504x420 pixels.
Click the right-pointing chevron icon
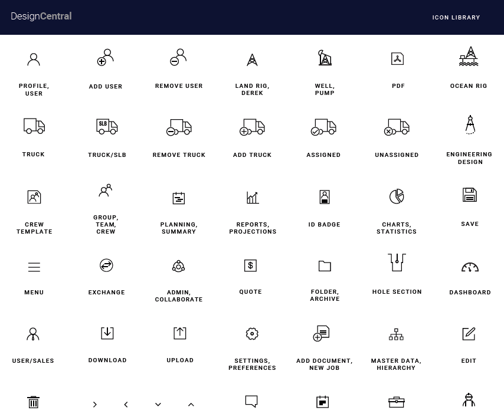point(95,405)
